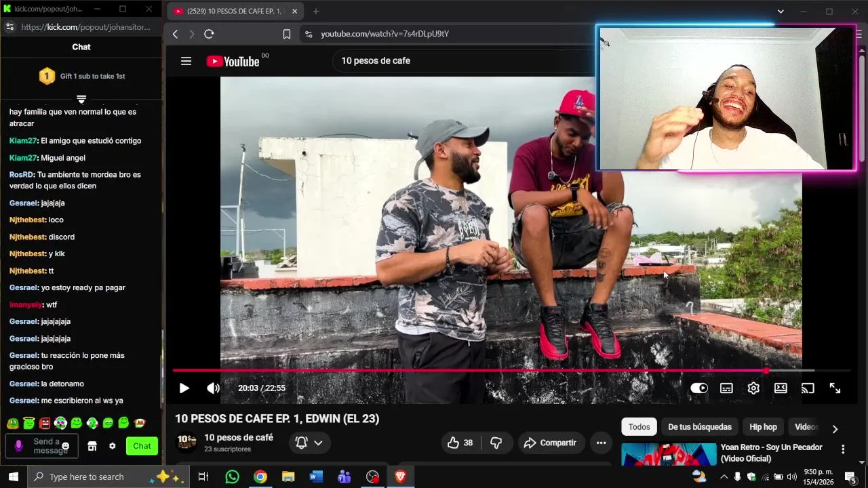
Task: Open the Yoan Retro video thumbnail
Action: pyautogui.click(x=669, y=455)
